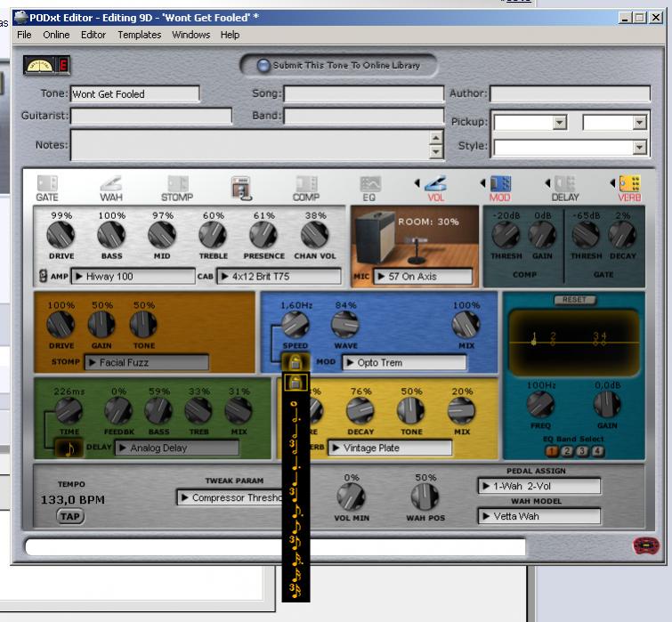This screenshot has height=622, width=672.
Task: Click the amp bypass icon in effect row
Action: (x=241, y=188)
